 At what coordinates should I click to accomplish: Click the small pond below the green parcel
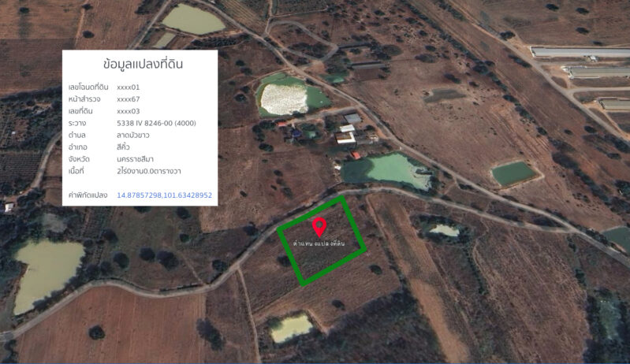tap(292, 328)
